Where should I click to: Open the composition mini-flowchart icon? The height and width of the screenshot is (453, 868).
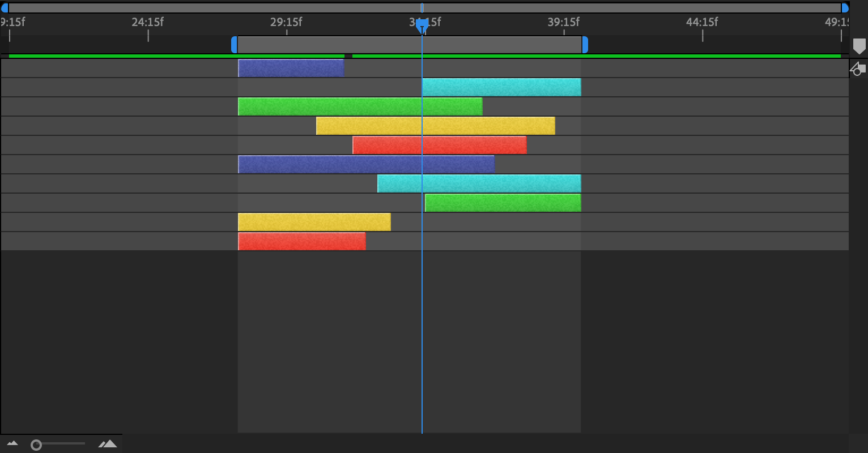click(x=858, y=69)
